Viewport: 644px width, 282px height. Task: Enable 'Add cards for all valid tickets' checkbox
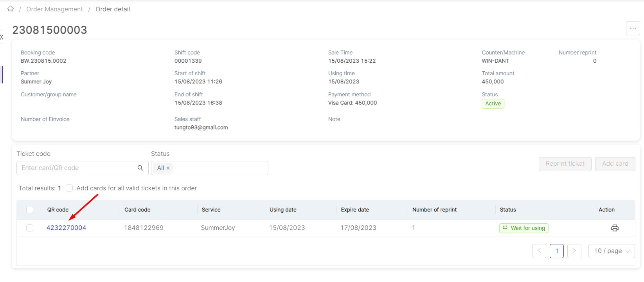click(x=69, y=188)
